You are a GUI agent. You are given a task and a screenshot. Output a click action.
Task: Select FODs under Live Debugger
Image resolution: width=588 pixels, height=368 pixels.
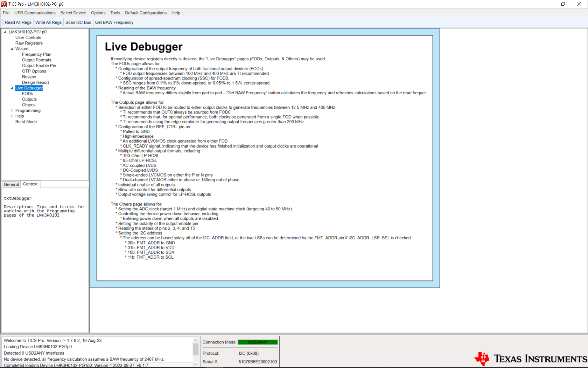pyautogui.click(x=27, y=94)
